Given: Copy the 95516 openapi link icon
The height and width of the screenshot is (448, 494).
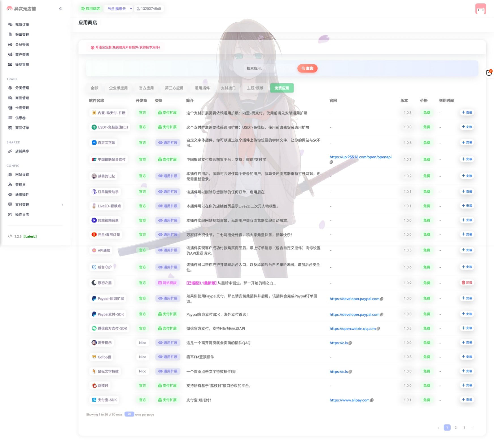Looking at the screenshot, I should point(331,162).
